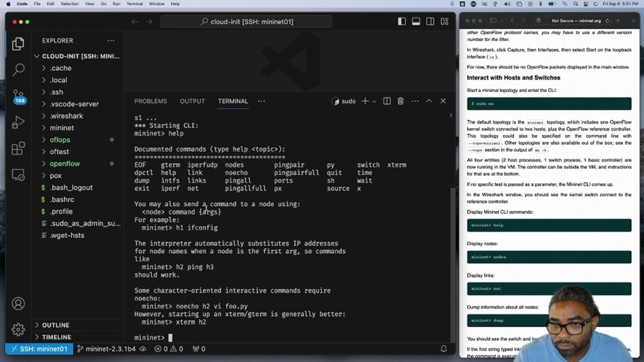Image resolution: width=644 pixels, height=362 pixels.
Task: Click the browser address bar mininet.org
Action: point(577,21)
